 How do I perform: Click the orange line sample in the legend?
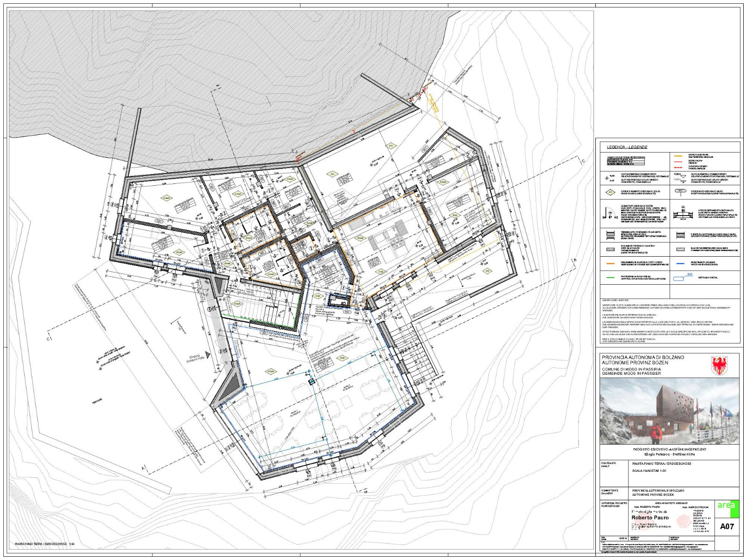(x=611, y=263)
